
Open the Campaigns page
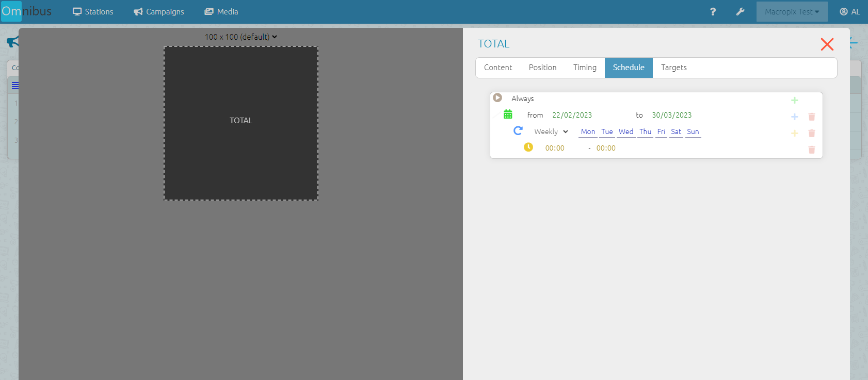click(x=159, y=11)
